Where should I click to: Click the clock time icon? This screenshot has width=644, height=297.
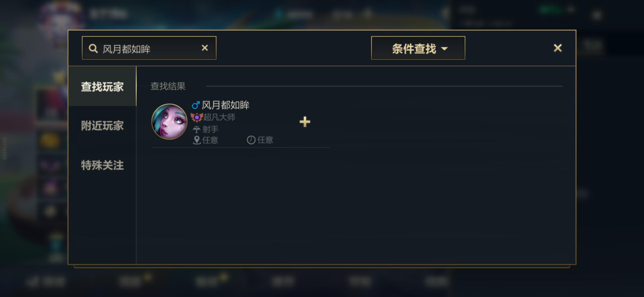pos(251,140)
